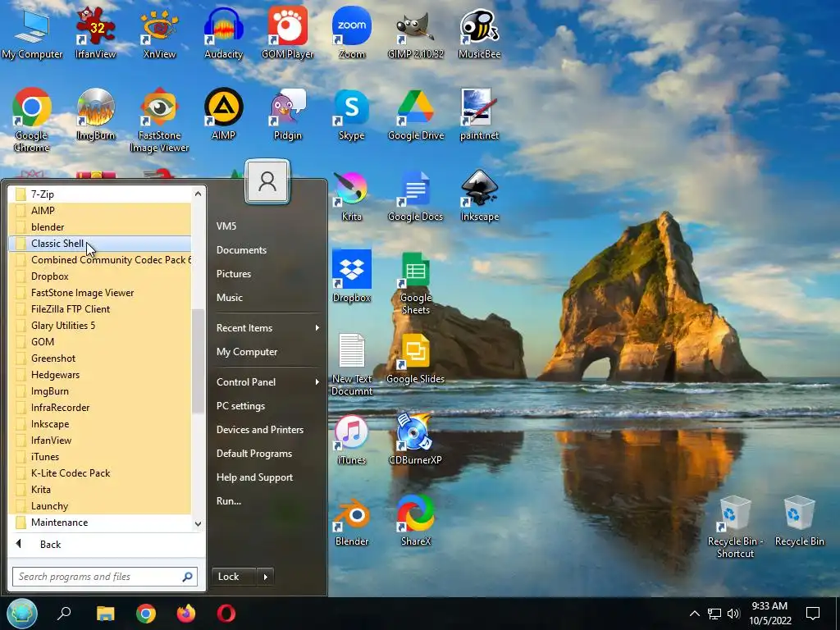Open GOM Player desktop shortcut
Image resolution: width=840 pixels, height=630 pixels.
click(x=288, y=32)
